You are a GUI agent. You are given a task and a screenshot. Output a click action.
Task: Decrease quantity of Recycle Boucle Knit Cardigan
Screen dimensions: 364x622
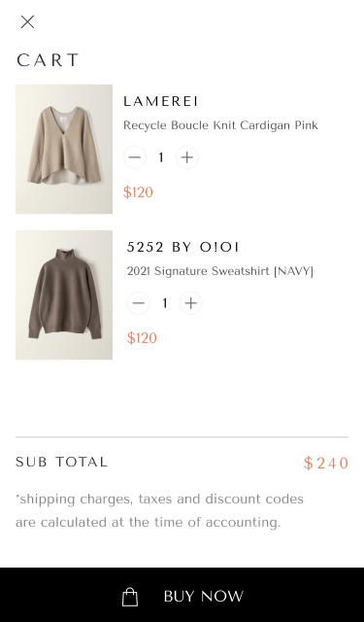click(135, 157)
